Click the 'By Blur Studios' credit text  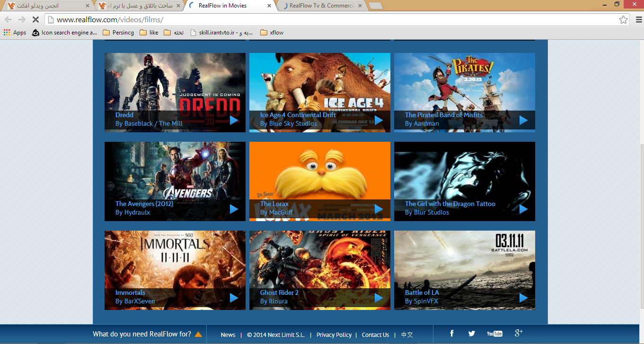(427, 212)
